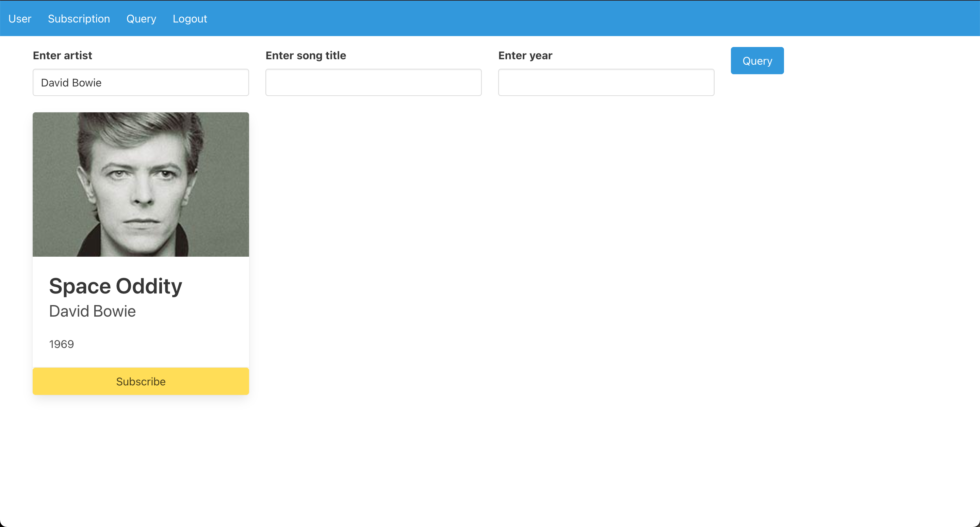The height and width of the screenshot is (527, 980).
Task: Click the Enter song title text box
Action: [x=373, y=82]
